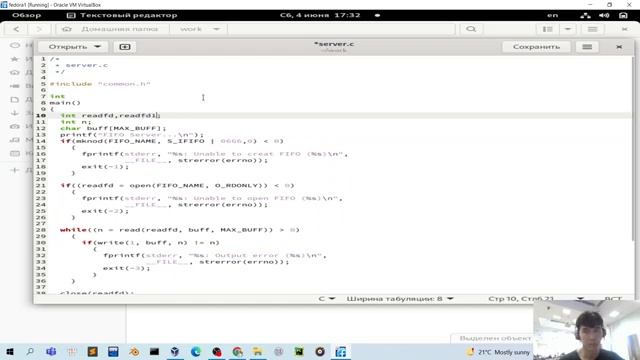Open the Files window hamburger menu
Viewport: 640px width, 360px height.
click(593, 29)
